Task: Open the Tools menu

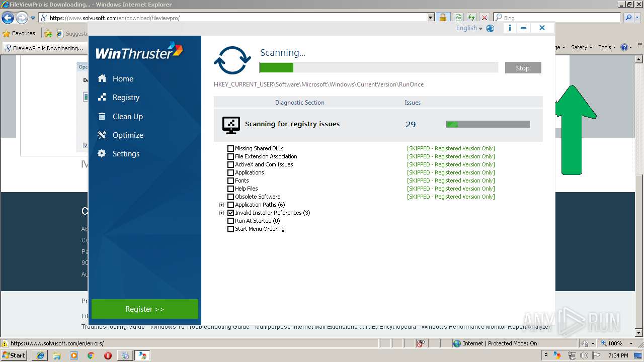Action: pos(607,47)
